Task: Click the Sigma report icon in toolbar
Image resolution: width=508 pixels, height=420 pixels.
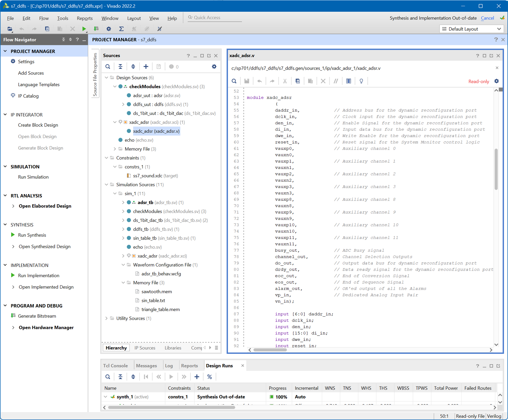Action: point(121,29)
